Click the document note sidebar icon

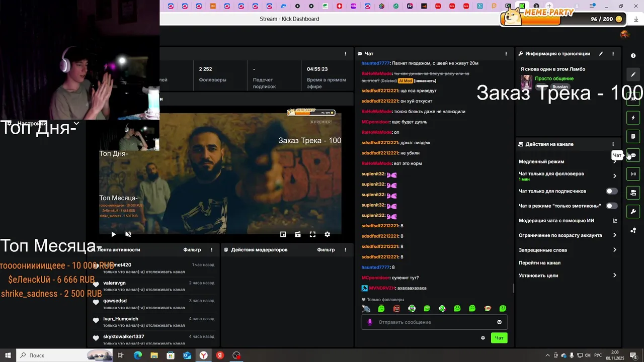click(633, 136)
